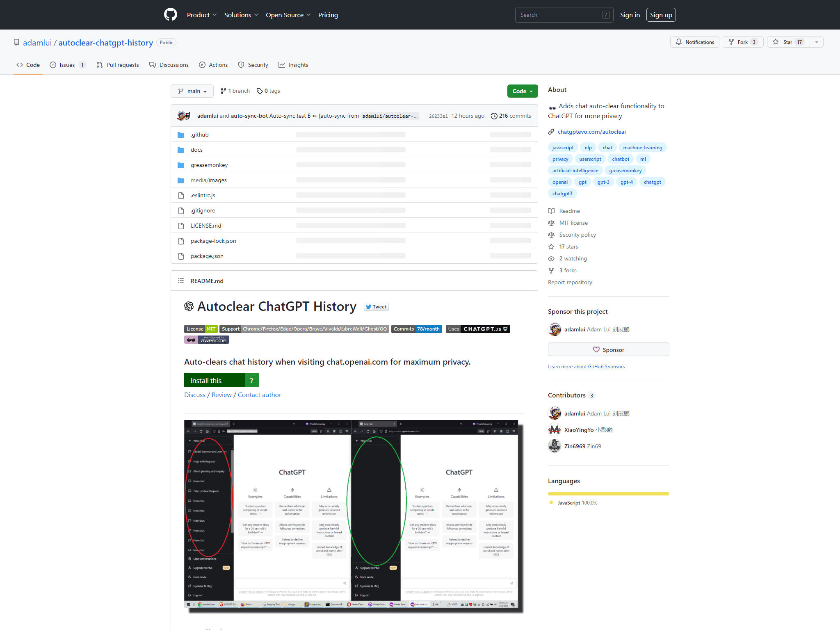Open the media/images folder
This screenshot has width=840, height=630.
(x=208, y=180)
